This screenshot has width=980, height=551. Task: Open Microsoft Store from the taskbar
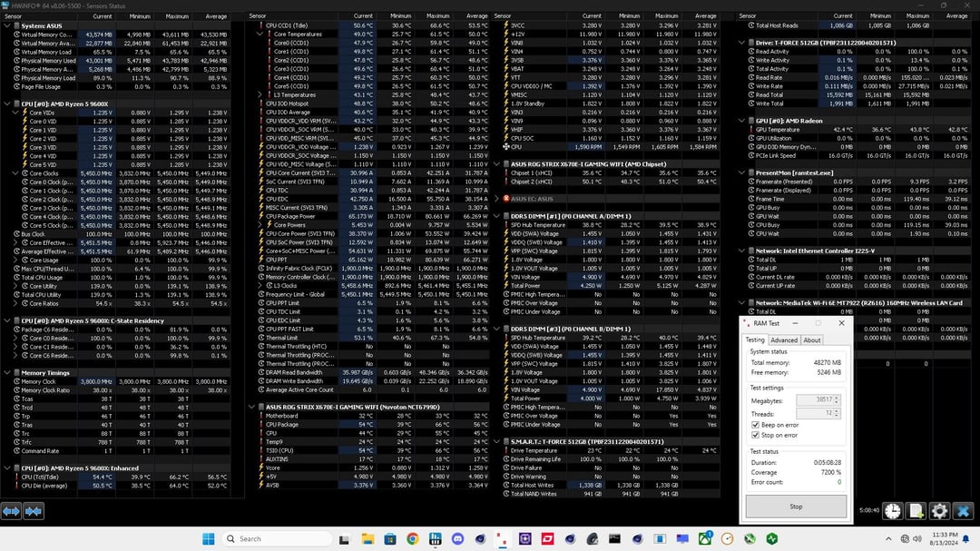pos(390,538)
